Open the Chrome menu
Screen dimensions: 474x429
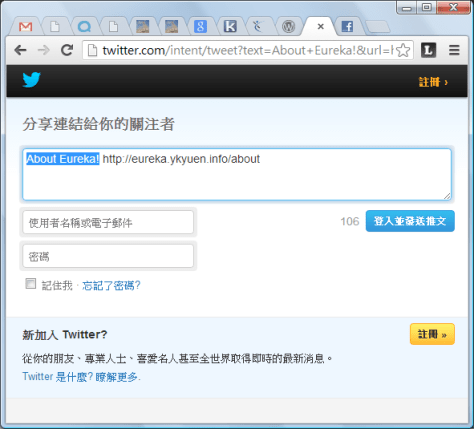(x=454, y=50)
